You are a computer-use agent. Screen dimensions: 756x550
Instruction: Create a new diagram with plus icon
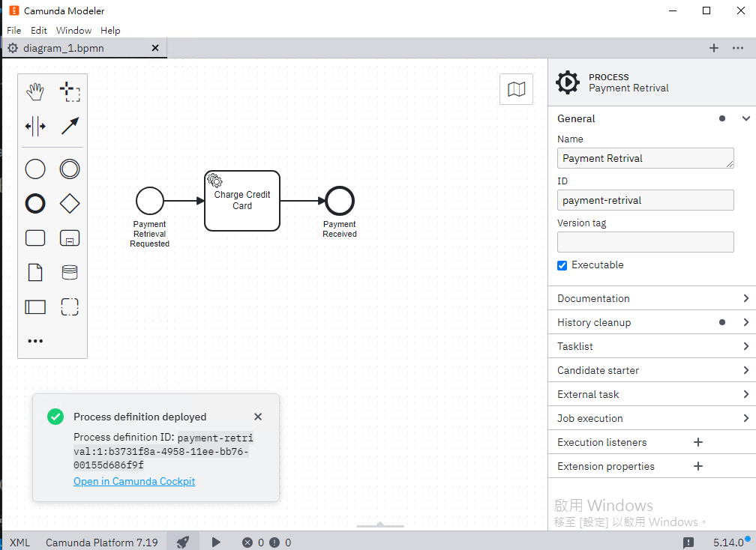[714, 48]
